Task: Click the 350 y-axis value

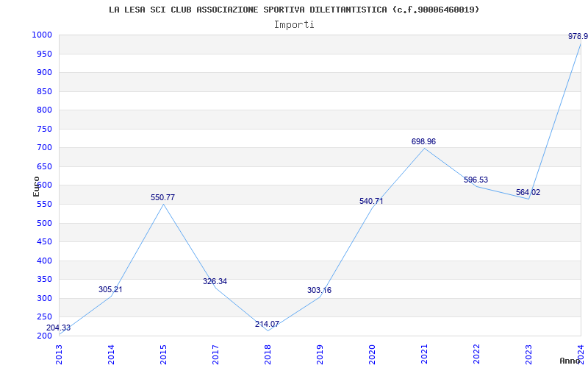Action: tap(44, 280)
